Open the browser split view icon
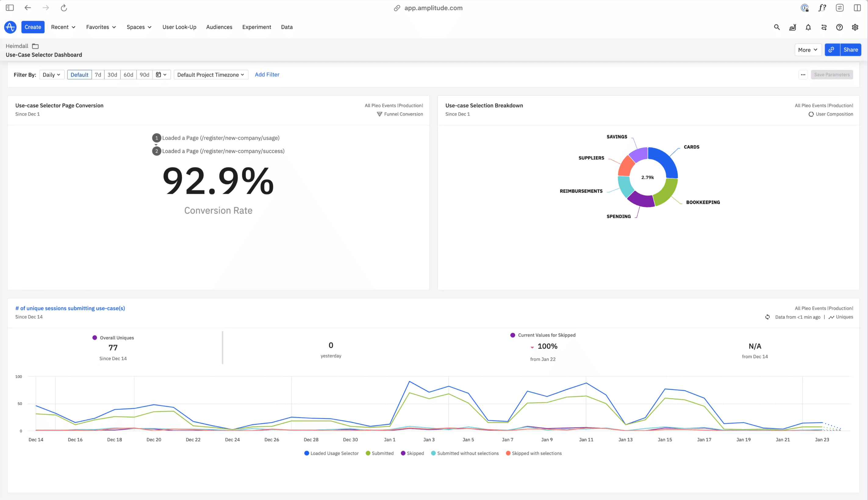 tap(857, 8)
